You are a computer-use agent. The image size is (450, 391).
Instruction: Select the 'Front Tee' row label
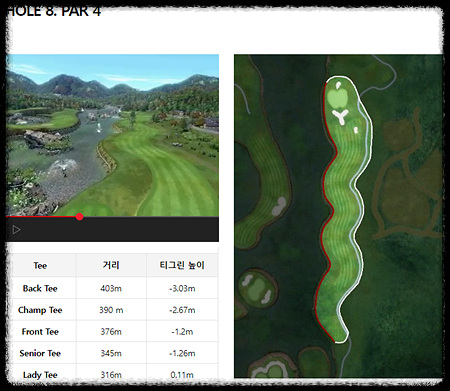pyautogui.click(x=40, y=332)
